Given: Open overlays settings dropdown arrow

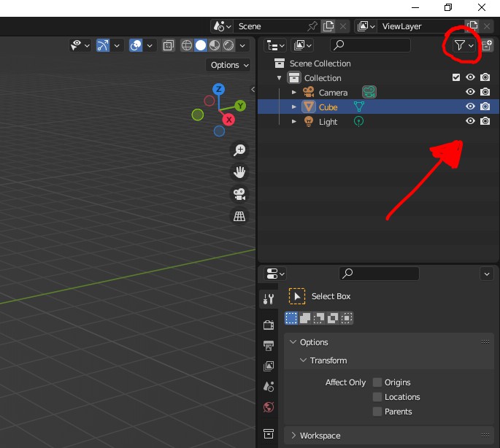Looking at the screenshot, I should [x=150, y=45].
